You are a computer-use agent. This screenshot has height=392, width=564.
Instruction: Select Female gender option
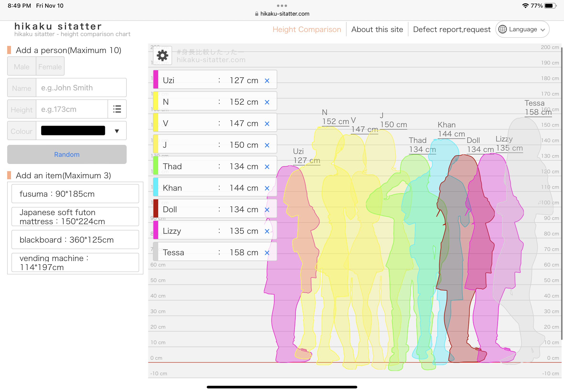pyautogui.click(x=50, y=66)
